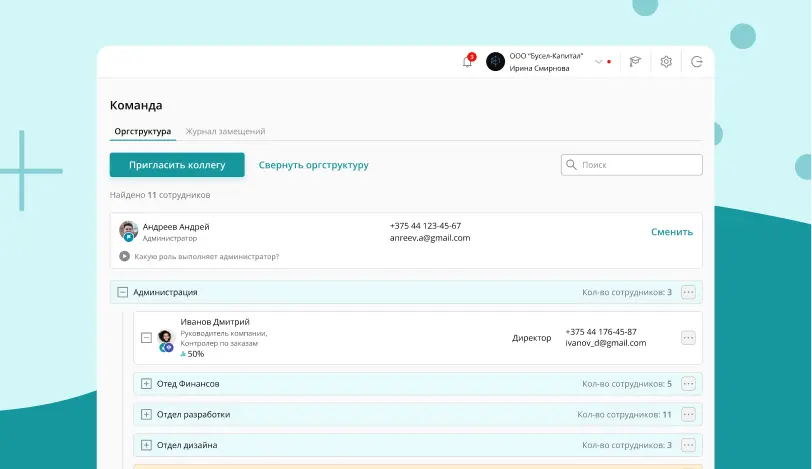The height and width of the screenshot is (469, 812).
Task: Open the Андреев Андрей avatar
Action: [128, 231]
